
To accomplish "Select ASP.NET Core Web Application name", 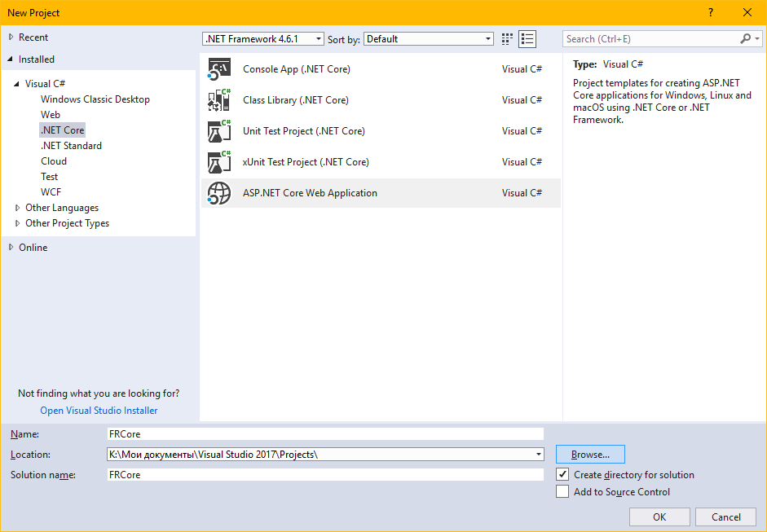I will [310, 192].
